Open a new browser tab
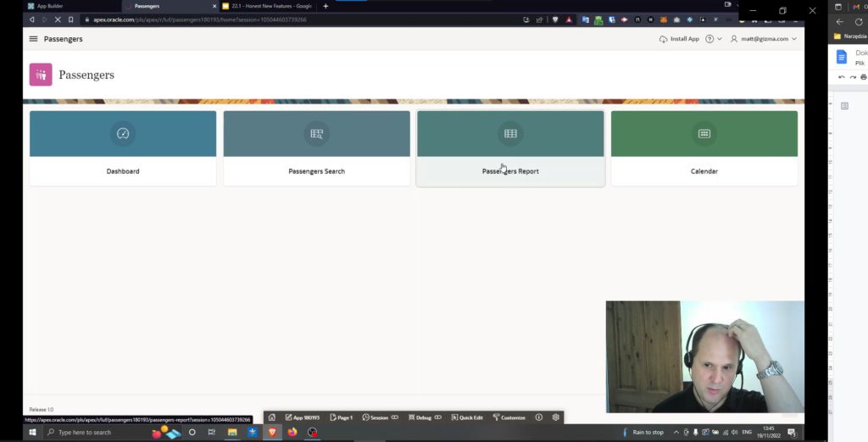The image size is (868, 442). pyautogui.click(x=325, y=6)
